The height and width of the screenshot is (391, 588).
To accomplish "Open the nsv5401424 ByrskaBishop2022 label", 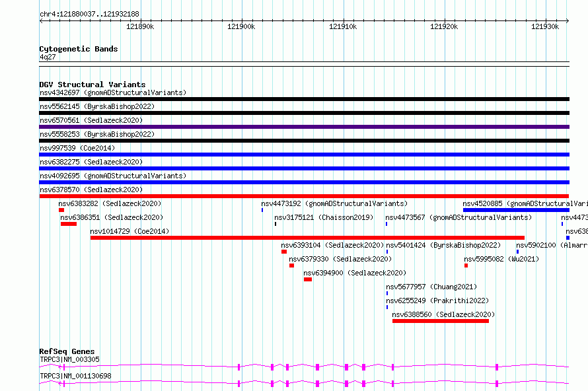I will pos(443,245).
